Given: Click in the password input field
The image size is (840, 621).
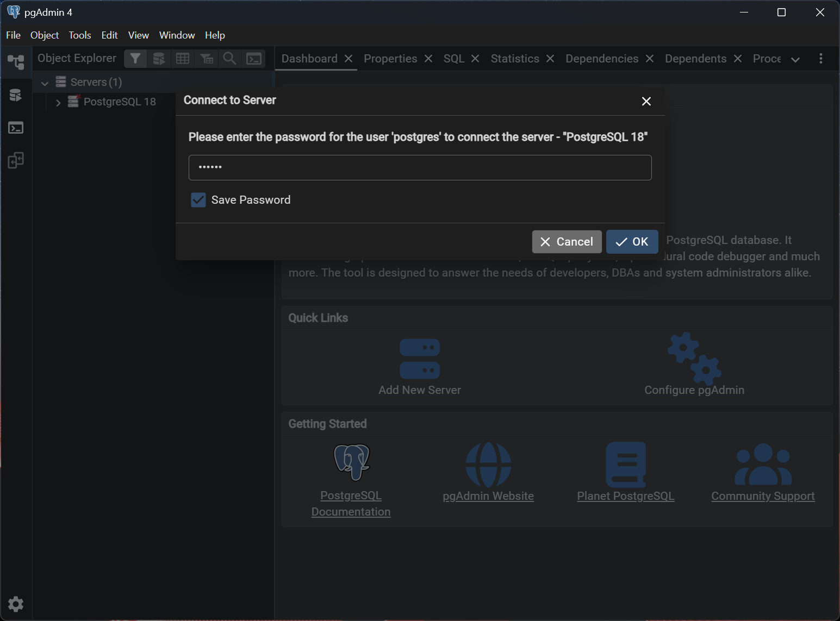Looking at the screenshot, I should click(x=420, y=167).
